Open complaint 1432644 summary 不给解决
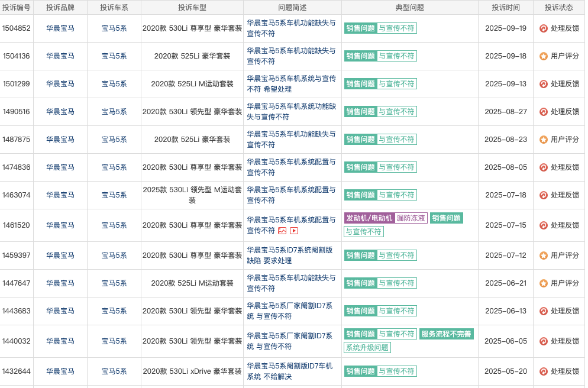The width and height of the screenshot is (588, 388). tap(290, 371)
